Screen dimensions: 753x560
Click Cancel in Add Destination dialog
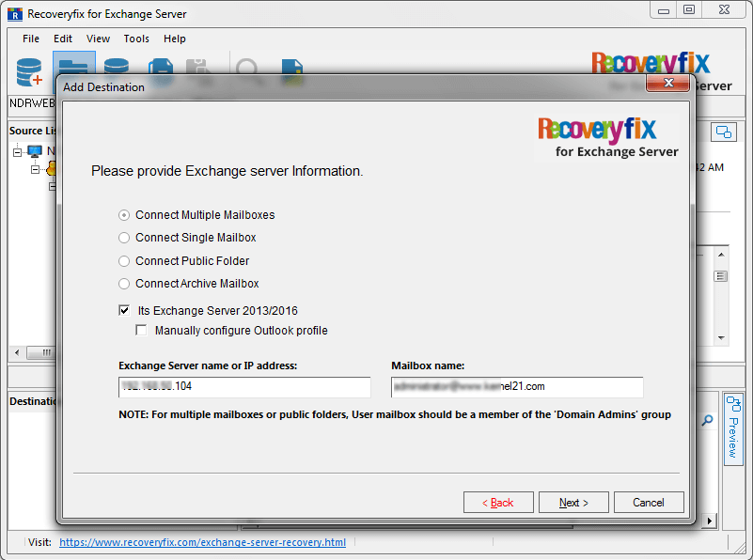649,503
